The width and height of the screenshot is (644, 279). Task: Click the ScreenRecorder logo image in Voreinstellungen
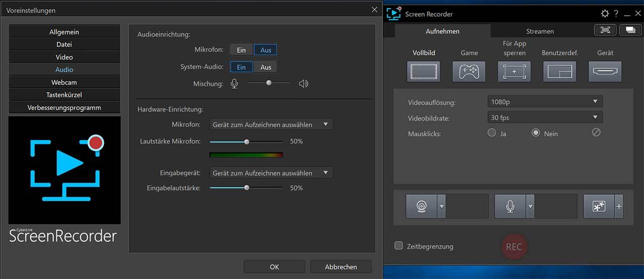(64, 170)
